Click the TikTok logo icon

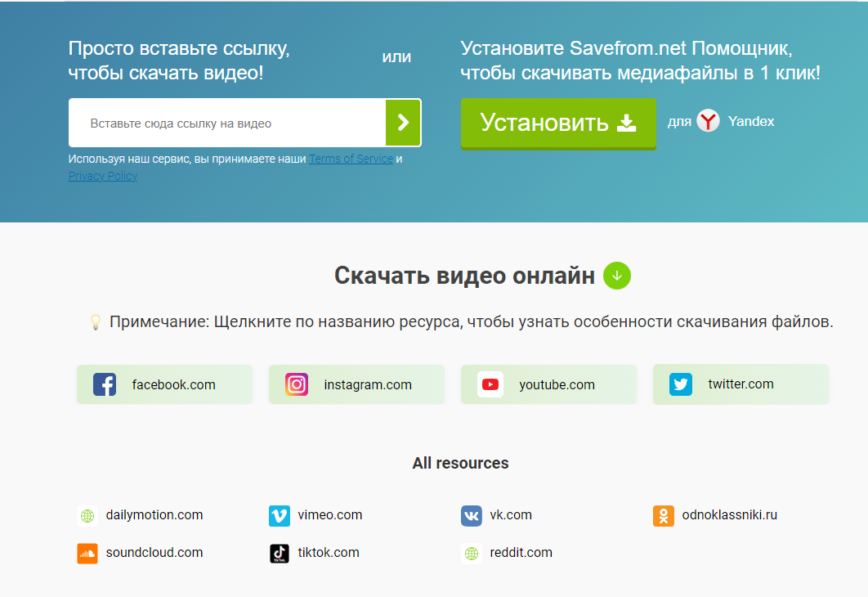coord(279,554)
